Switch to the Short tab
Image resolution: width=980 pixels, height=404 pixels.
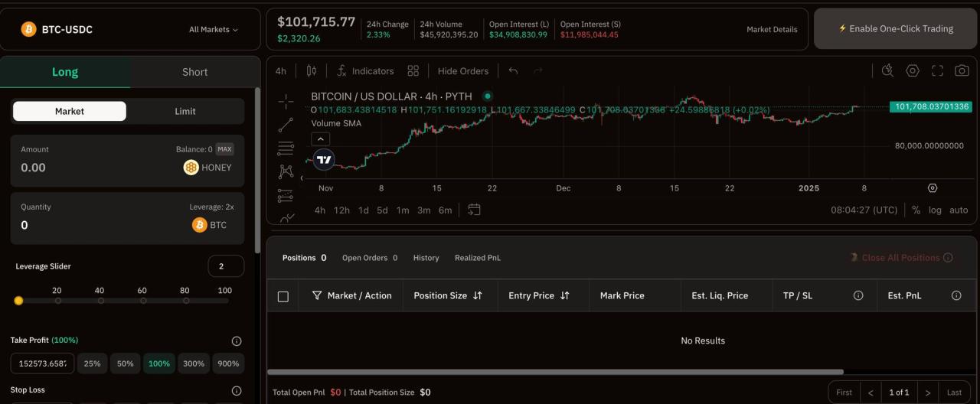point(194,72)
